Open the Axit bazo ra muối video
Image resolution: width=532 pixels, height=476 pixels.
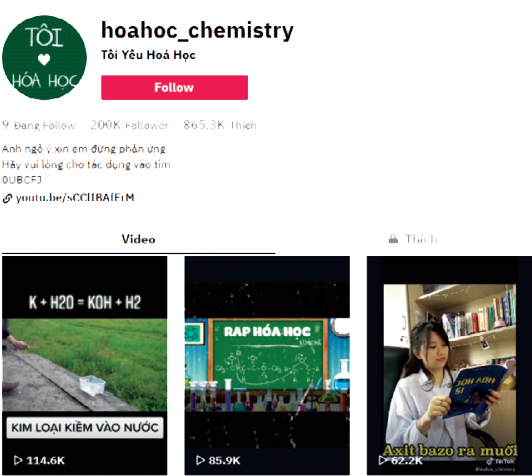(449, 365)
